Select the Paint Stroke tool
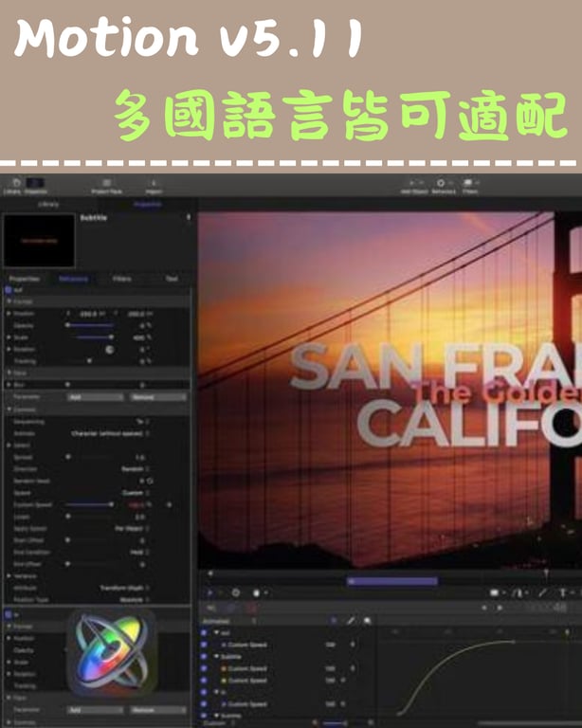This screenshot has height=728, width=582. coord(542,592)
